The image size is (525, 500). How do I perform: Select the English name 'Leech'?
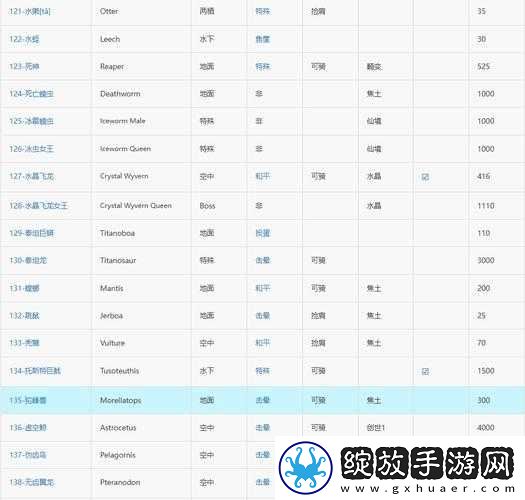click(x=110, y=39)
